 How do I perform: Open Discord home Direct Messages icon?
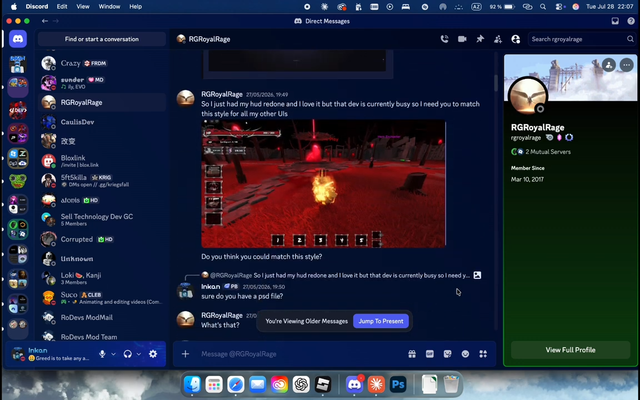pyautogui.click(x=18, y=39)
